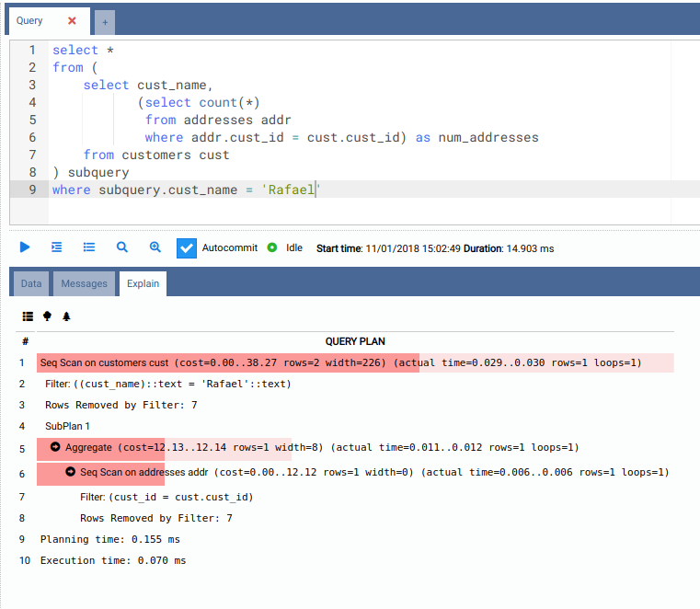Image resolution: width=700 pixels, height=609 pixels.
Task: Click the list icon in the query toolbar
Action: (x=89, y=247)
